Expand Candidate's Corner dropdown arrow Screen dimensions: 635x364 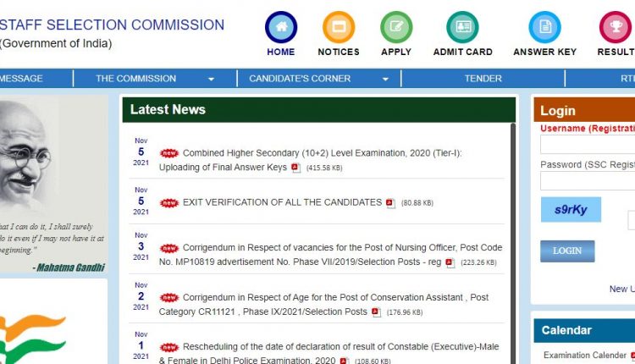385,79
